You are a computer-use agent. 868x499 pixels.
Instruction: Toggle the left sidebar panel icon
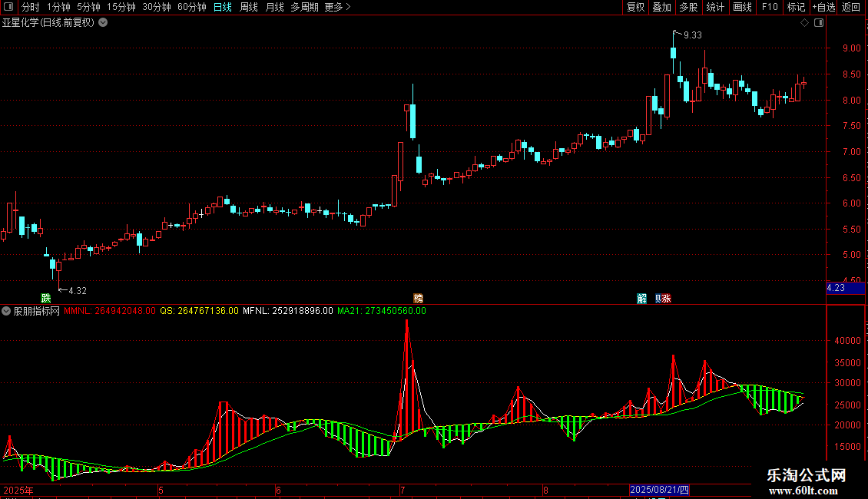click(x=8, y=7)
